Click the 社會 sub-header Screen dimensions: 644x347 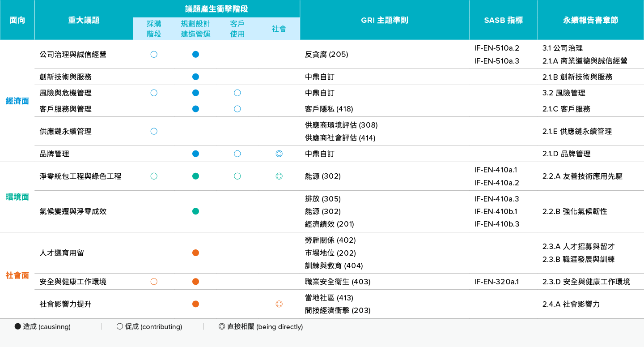point(279,29)
